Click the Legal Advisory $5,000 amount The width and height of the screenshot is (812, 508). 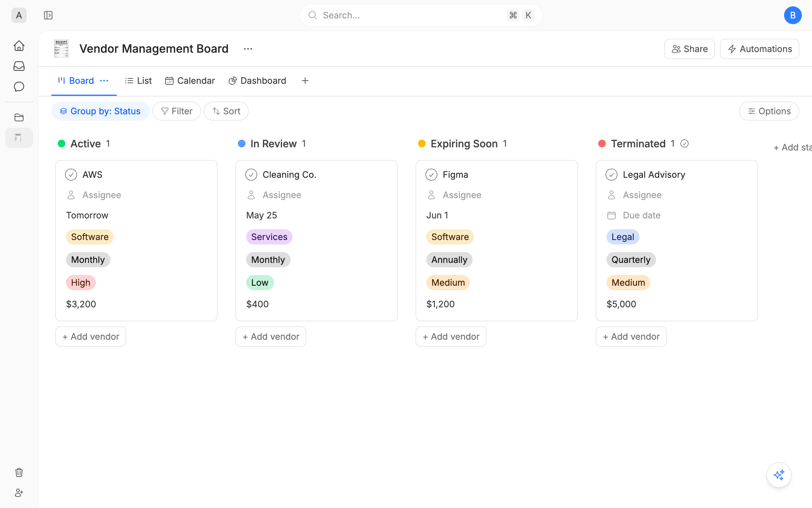click(621, 304)
